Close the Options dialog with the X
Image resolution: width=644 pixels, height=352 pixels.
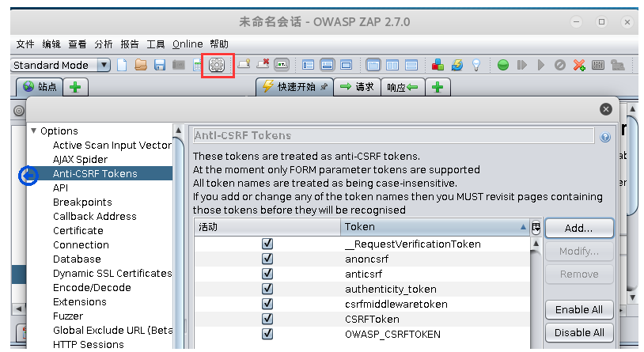(x=606, y=109)
